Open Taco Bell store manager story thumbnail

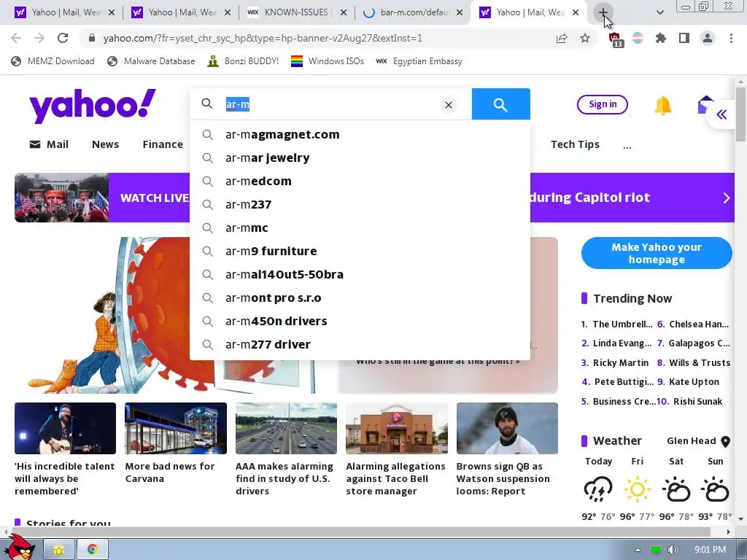pos(397,428)
